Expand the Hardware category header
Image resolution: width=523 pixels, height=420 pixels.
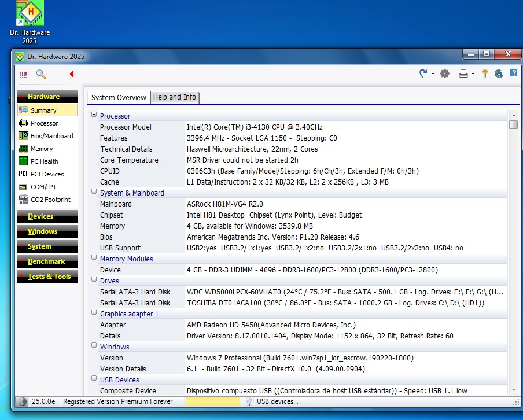pyautogui.click(x=47, y=97)
